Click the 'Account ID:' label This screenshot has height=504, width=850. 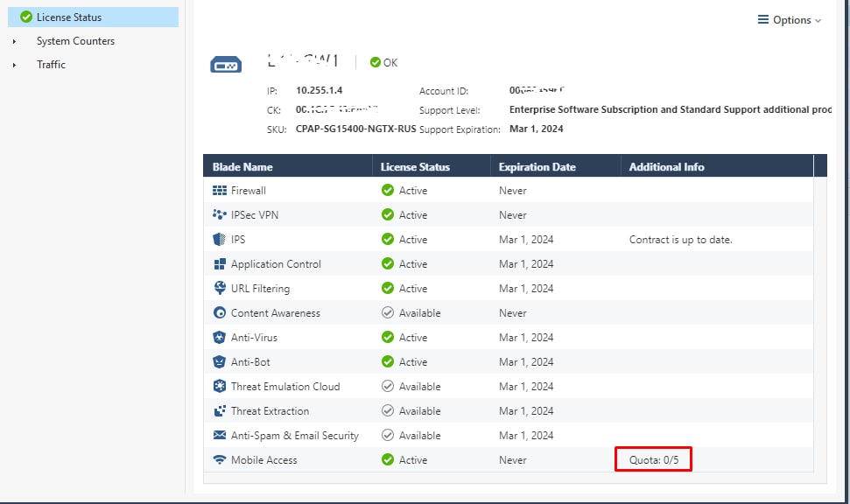point(444,91)
